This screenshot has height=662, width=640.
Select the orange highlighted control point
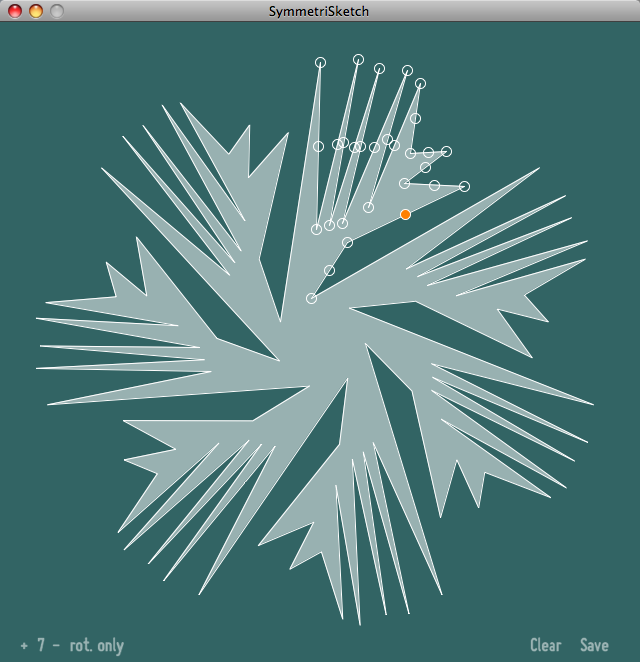coord(405,214)
